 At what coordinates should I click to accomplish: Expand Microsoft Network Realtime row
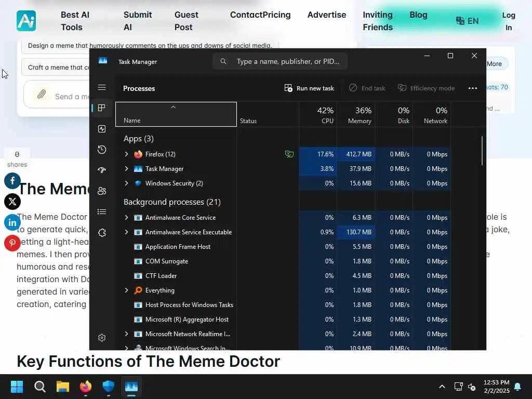pos(127,334)
